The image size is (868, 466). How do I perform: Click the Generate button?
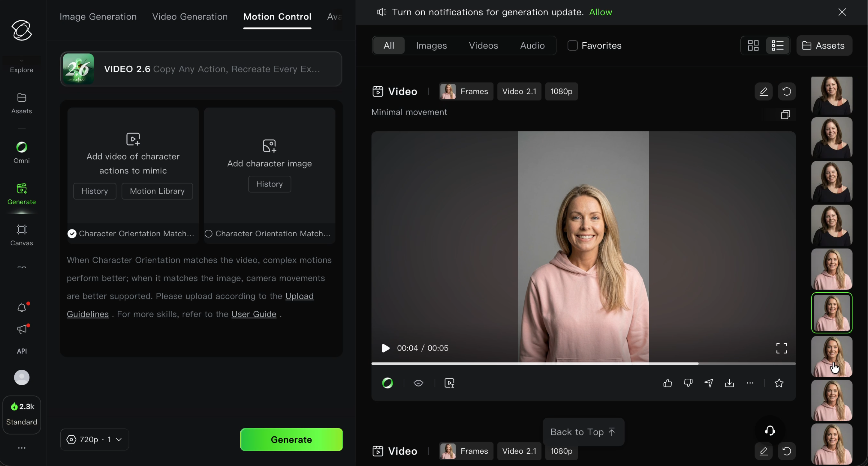(291, 439)
